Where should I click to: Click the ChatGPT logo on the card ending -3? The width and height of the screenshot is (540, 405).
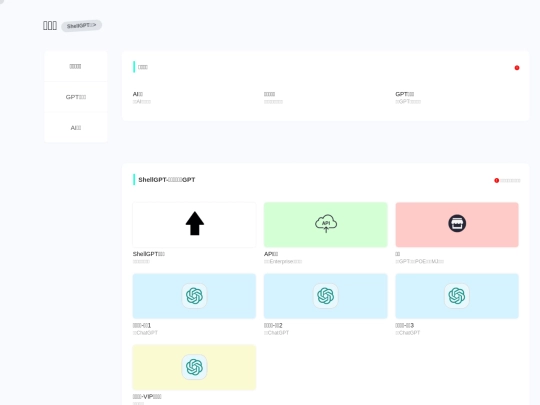(457, 296)
